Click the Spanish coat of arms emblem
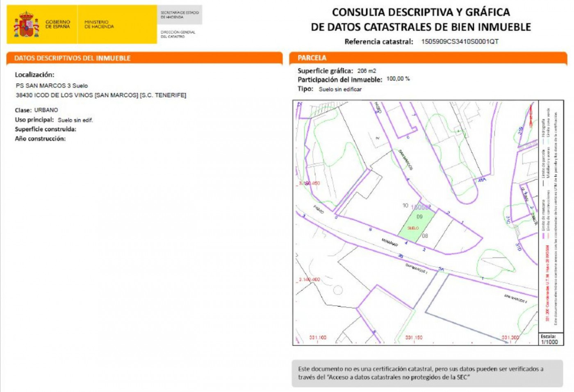Screen dimensions: 574x392 tap(26, 25)
